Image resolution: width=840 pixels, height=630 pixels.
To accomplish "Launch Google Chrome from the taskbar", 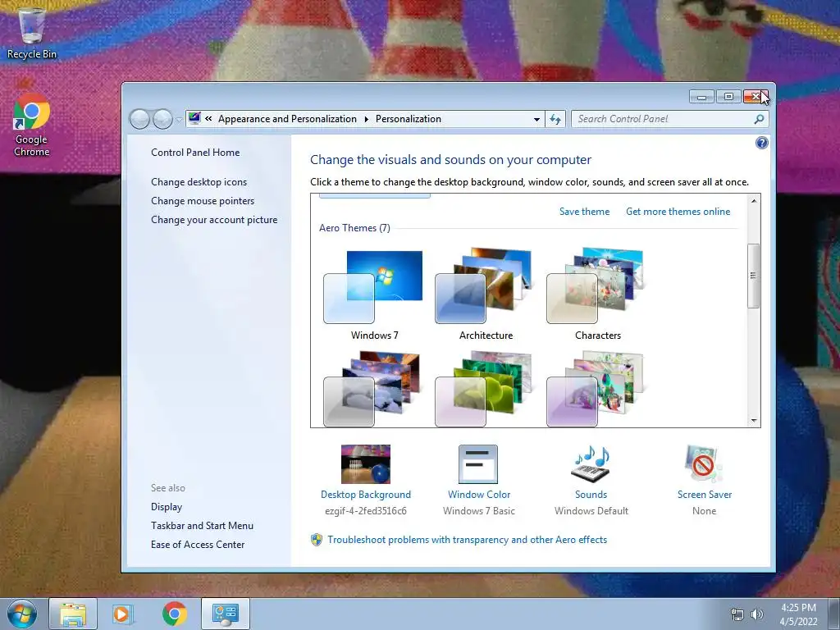I will (x=175, y=614).
